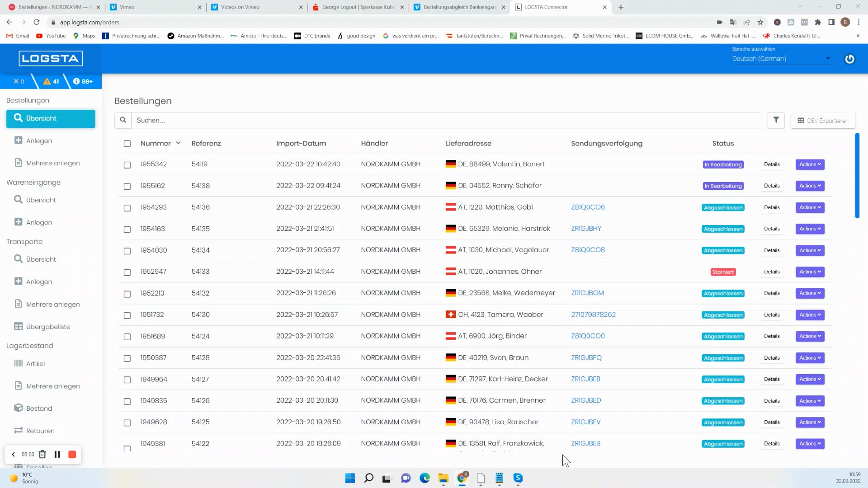868x488 pixels.
Task: Select the Anlegen plus icon under Bestellungen
Action: point(19,140)
